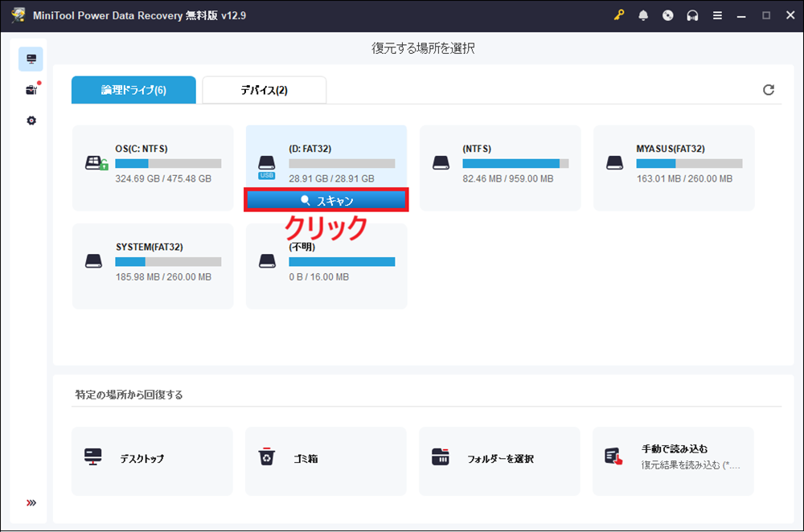804x532 pixels.
Task: Click the recycle bin icon
Action: pos(267,456)
